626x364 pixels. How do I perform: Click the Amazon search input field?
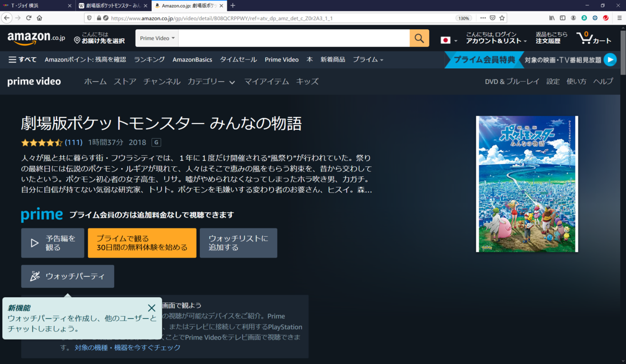[295, 38]
